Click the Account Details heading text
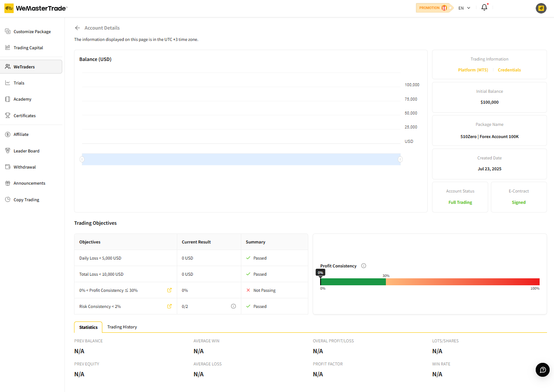Image resolution: width=554 pixels, height=392 pixels. pos(102,28)
